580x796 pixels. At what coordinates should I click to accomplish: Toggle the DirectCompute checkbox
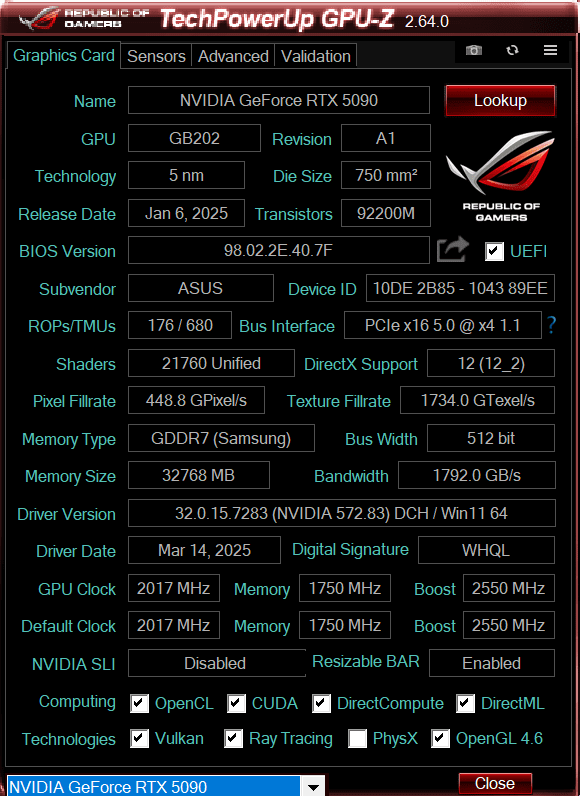click(x=321, y=703)
